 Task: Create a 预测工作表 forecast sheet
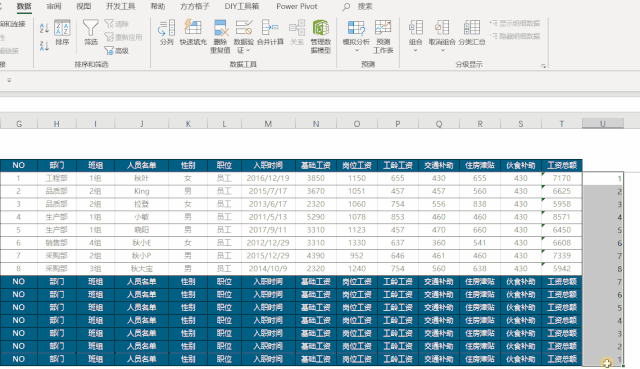[x=383, y=37]
